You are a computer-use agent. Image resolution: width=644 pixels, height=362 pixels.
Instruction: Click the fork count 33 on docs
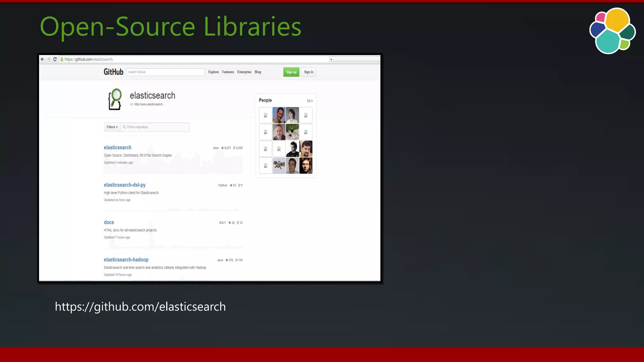pyautogui.click(x=240, y=222)
